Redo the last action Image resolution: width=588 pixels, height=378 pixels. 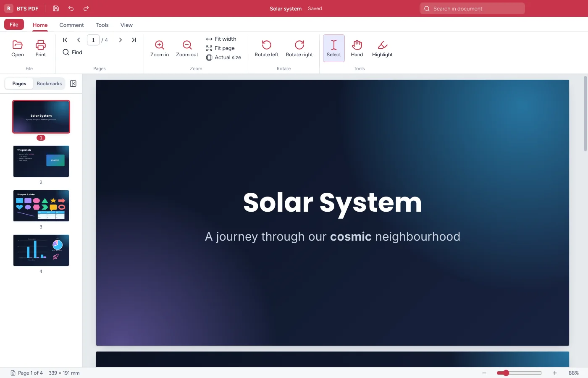coord(86,8)
